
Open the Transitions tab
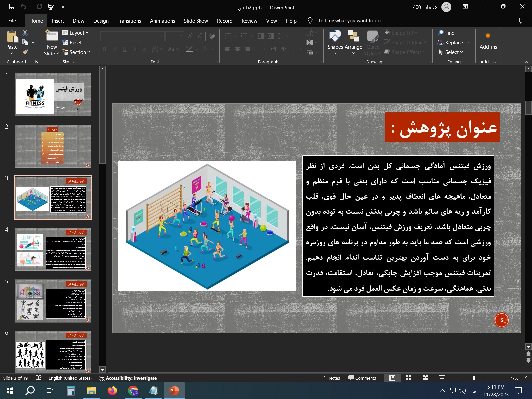pos(129,21)
